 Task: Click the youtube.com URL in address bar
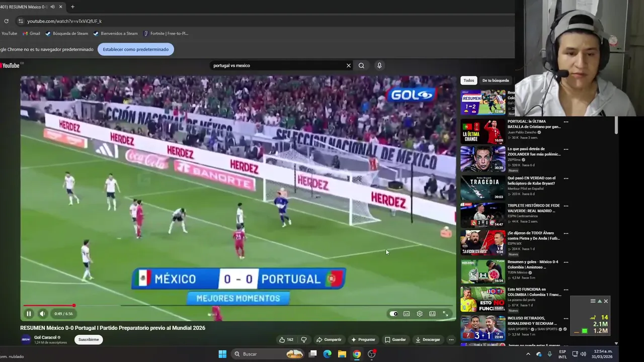(x=64, y=21)
